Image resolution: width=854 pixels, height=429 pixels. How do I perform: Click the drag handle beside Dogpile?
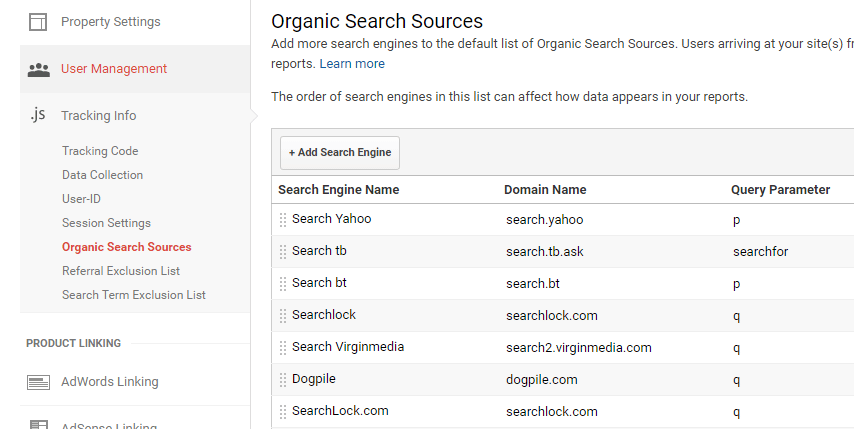point(283,379)
